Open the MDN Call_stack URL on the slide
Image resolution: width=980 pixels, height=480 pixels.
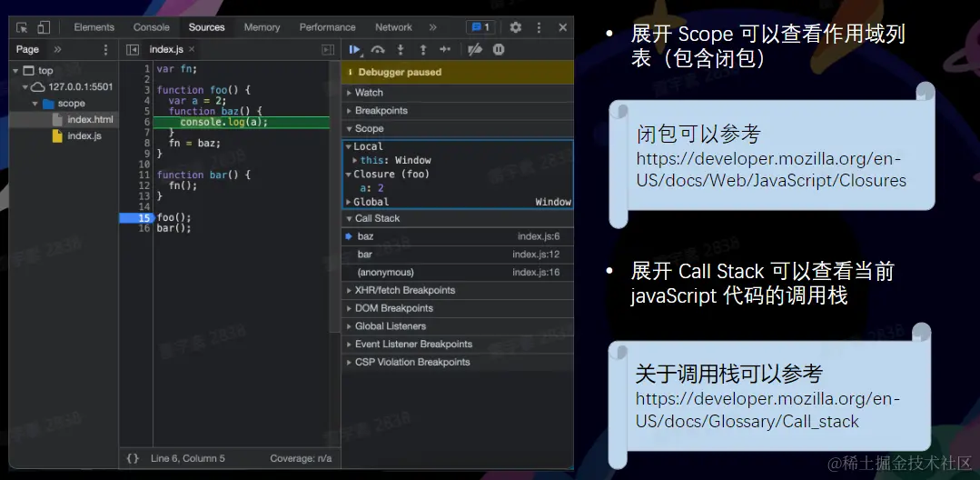click(768, 410)
